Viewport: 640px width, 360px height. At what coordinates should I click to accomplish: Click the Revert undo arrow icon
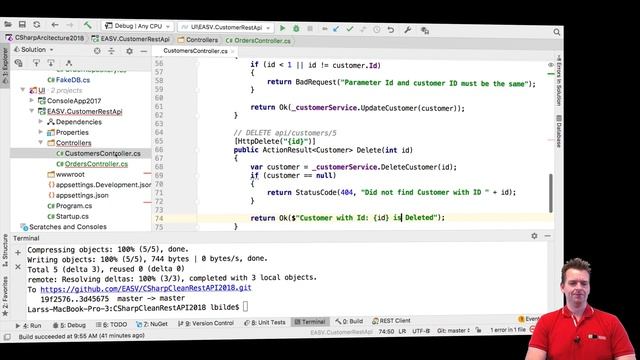[x=391, y=30]
